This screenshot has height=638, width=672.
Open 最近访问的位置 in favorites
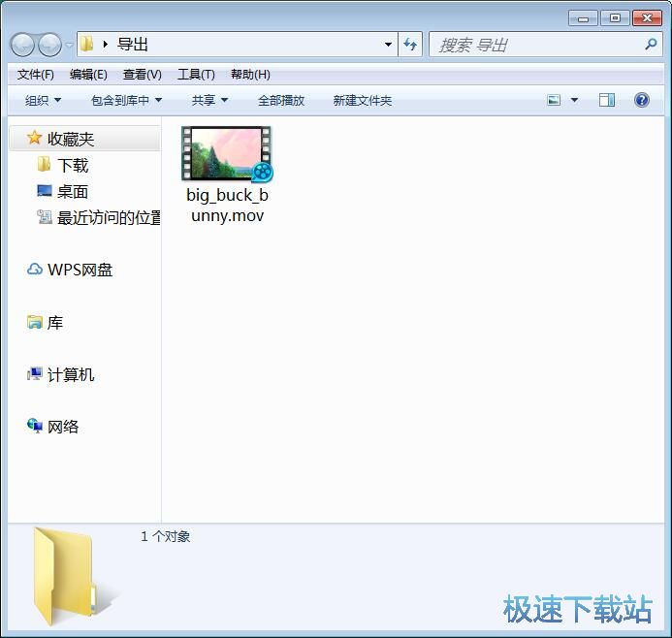[109, 217]
